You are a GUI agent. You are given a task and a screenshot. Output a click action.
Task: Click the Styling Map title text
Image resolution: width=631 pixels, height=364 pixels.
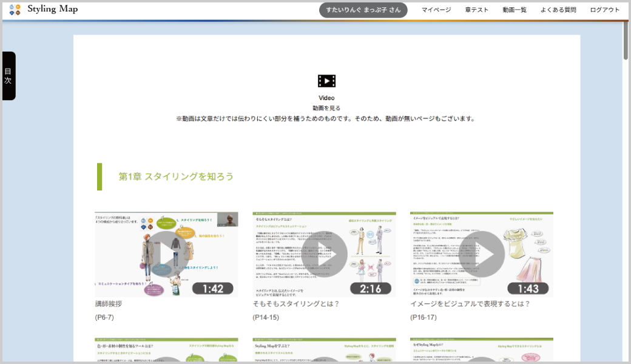pos(53,9)
